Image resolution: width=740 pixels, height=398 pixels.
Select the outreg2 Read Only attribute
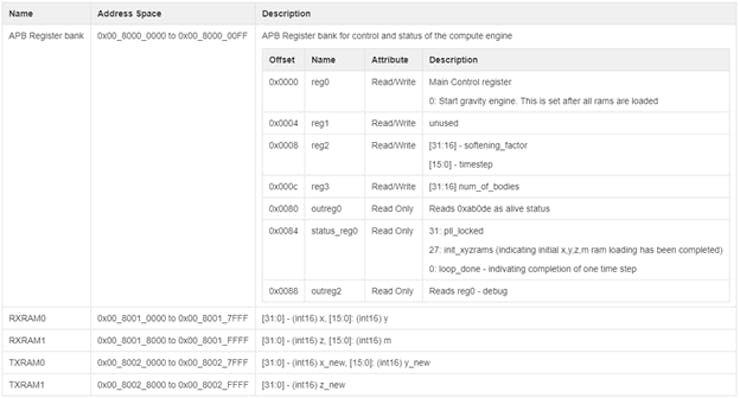click(392, 291)
